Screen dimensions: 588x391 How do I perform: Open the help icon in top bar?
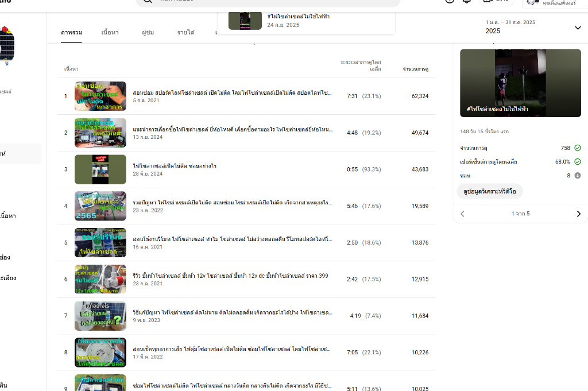point(450,1)
